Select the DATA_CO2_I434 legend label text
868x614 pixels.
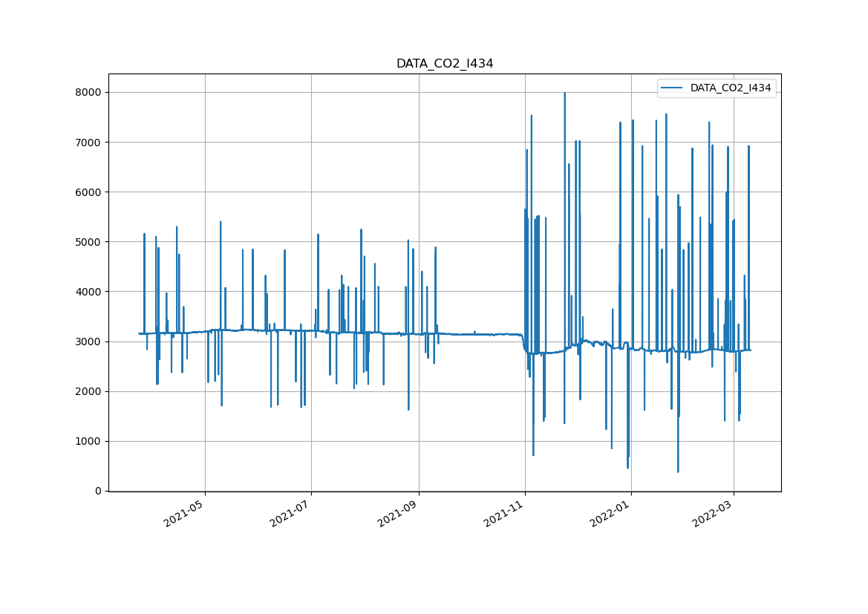731,88
